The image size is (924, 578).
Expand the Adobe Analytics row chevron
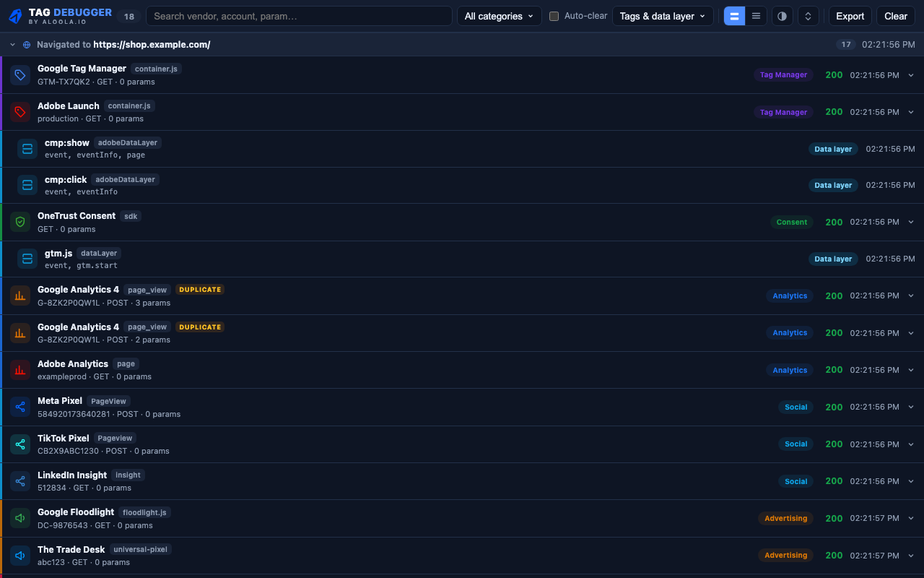[911, 370]
